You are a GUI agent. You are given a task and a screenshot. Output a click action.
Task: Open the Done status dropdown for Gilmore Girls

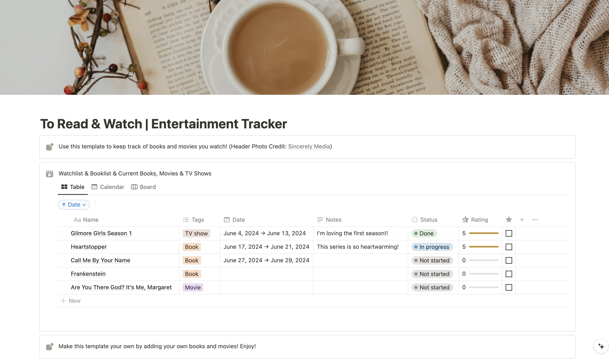pos(424,233)
